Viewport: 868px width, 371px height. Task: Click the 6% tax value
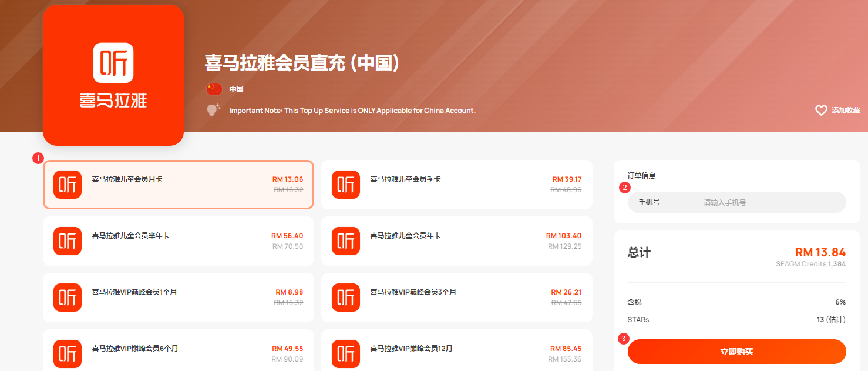click(840, 302)
